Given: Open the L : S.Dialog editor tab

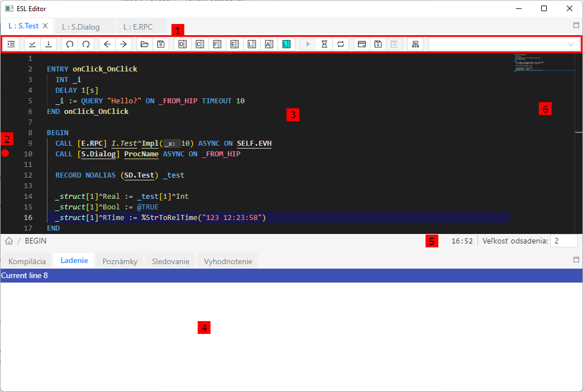Looking at the screenshot, I should pyautogui.click(x=81, y=26).
